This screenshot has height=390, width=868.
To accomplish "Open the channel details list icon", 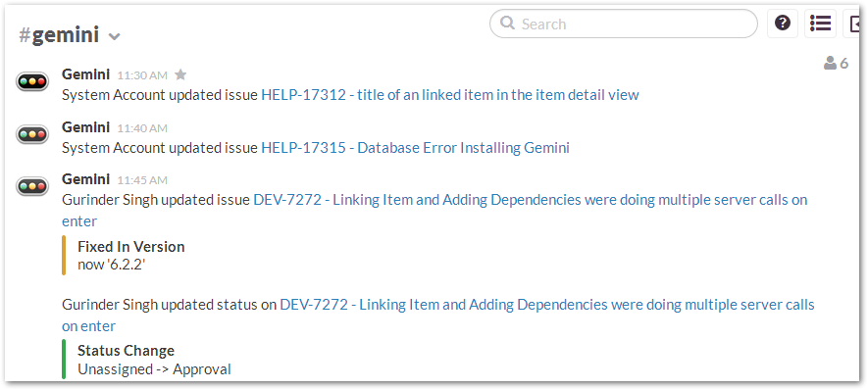I will pyautogui.click(x=820, y=24).
